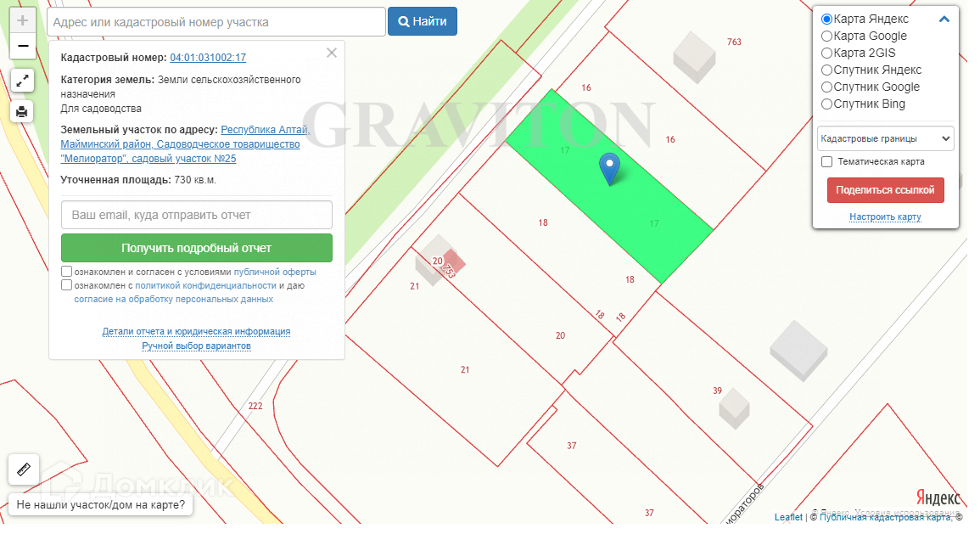Open Настроить карту link
The width and height of the screenshot is (980, 534).
(885, 217)
